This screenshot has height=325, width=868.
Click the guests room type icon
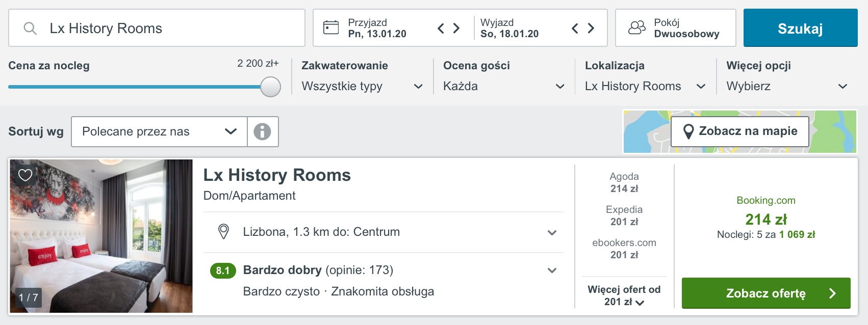[x=636, y=28]
